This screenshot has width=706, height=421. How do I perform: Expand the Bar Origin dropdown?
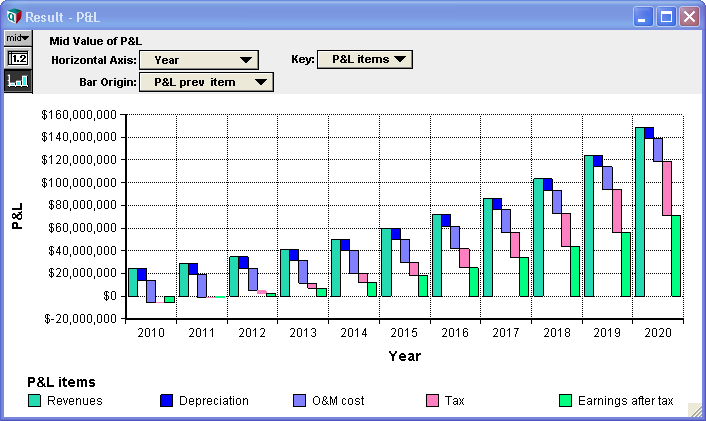tap(206, 82)
